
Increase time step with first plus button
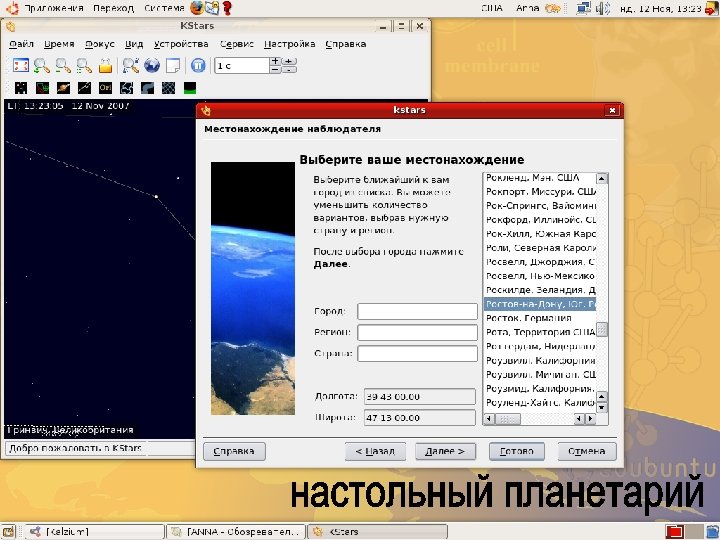[x=275, y=61]
